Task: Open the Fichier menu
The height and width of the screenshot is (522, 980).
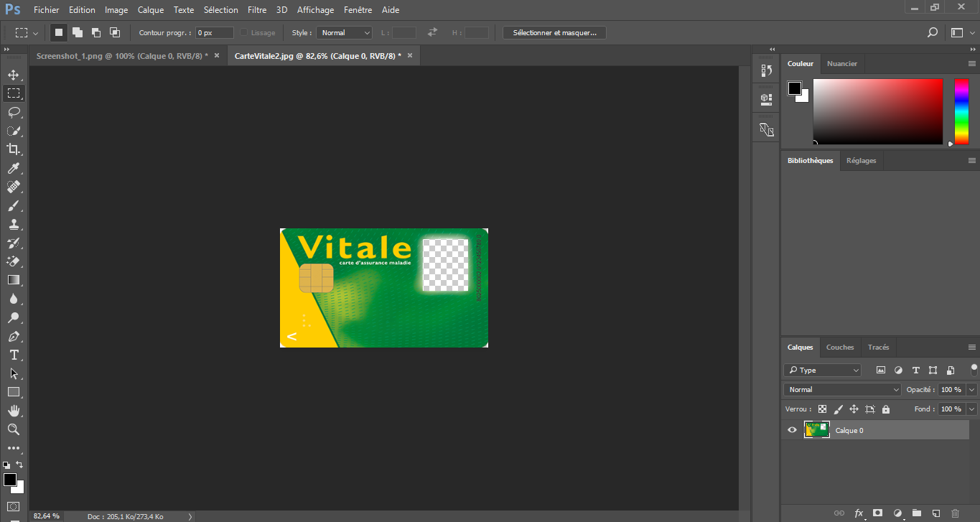Action: click(46, 10)
